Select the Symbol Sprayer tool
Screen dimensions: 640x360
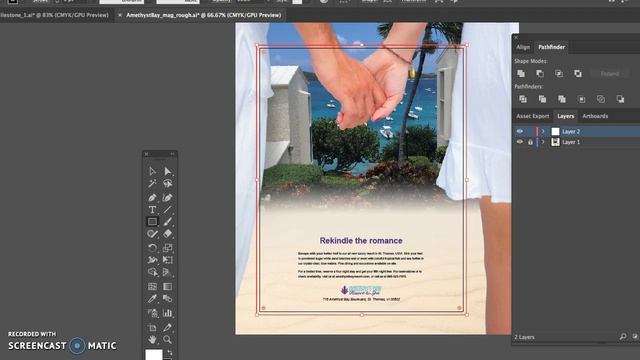tap(152, 313)
